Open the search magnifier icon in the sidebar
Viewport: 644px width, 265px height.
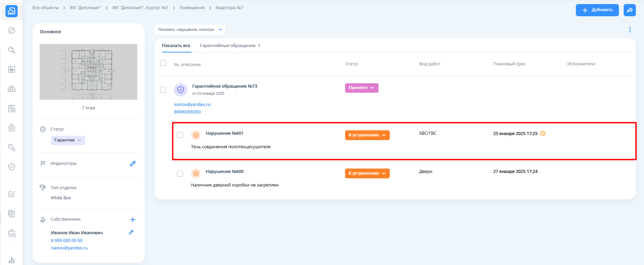(12, 50)
